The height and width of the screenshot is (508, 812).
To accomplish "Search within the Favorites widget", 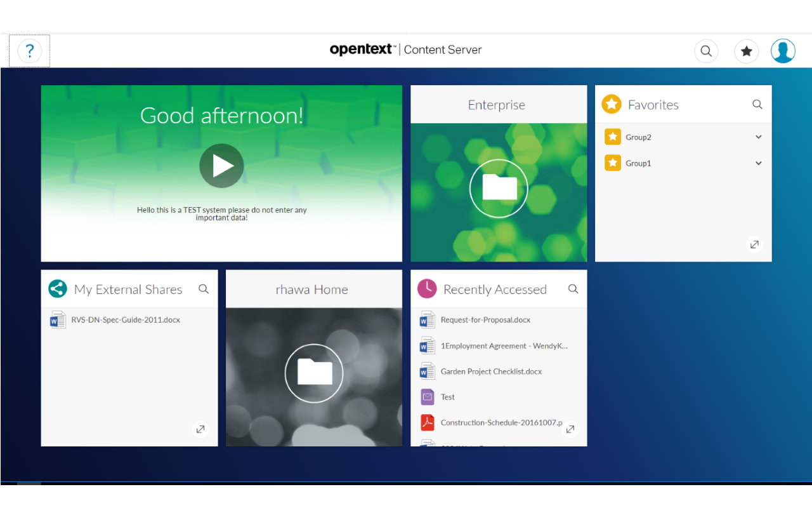I will point(757,104).
